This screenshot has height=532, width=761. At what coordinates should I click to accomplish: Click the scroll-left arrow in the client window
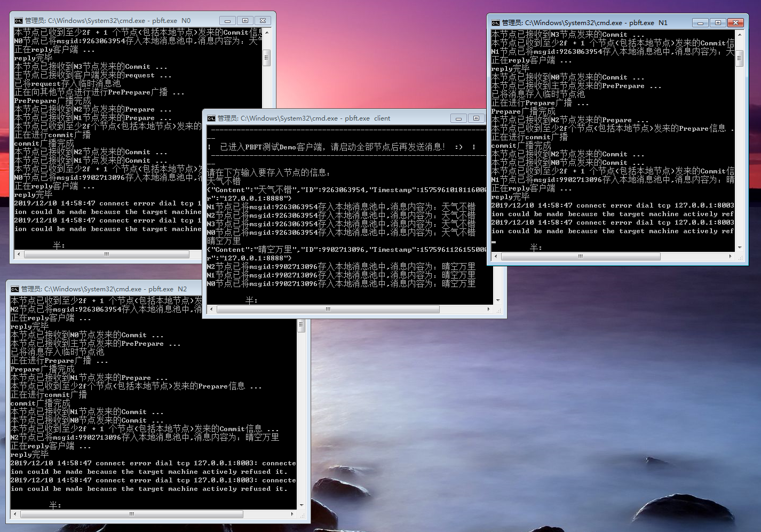(x=212, y=309)
